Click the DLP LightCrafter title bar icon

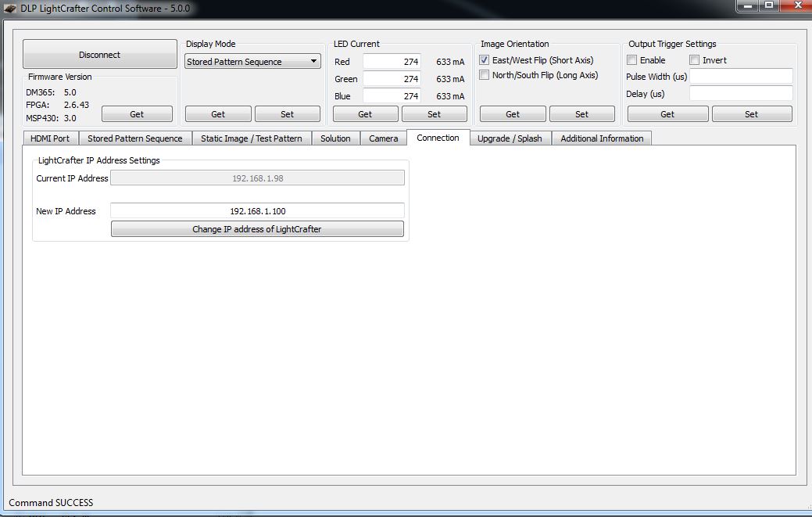coord(10,9)
